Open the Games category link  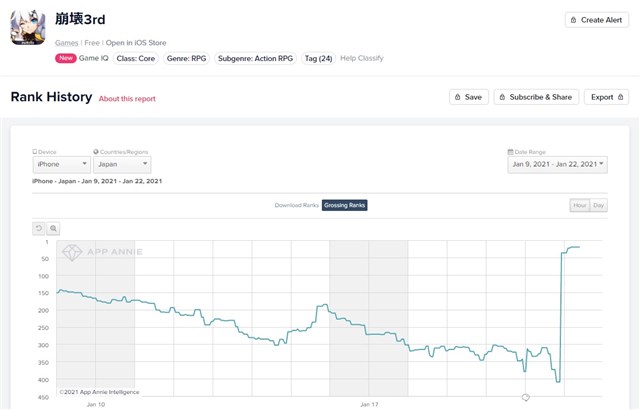(67, 43)
